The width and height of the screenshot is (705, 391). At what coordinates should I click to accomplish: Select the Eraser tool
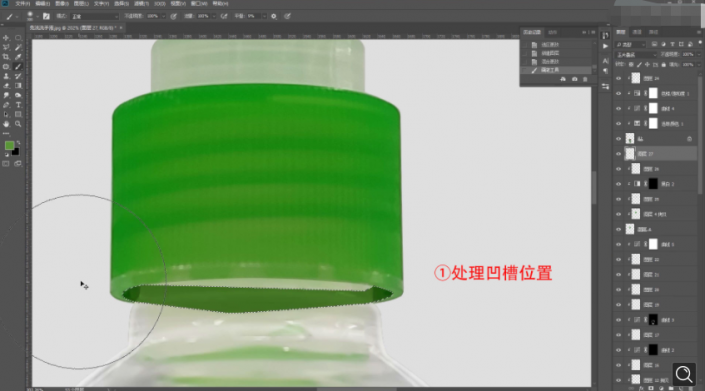[x=6, y=86]
